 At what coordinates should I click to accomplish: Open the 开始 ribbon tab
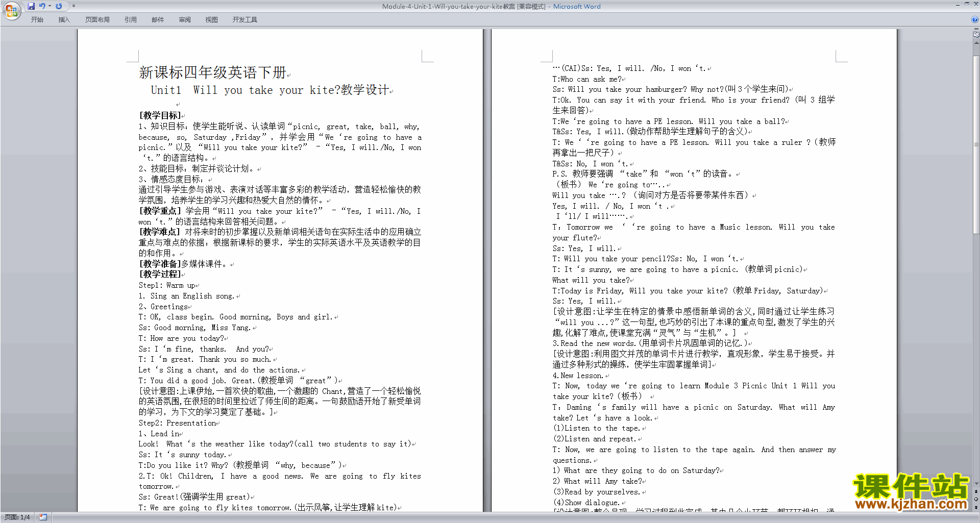click(x=37, y=20)
